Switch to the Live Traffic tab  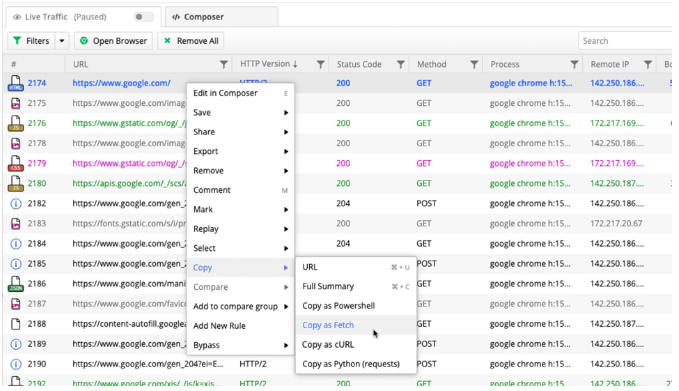coord(83,17)
